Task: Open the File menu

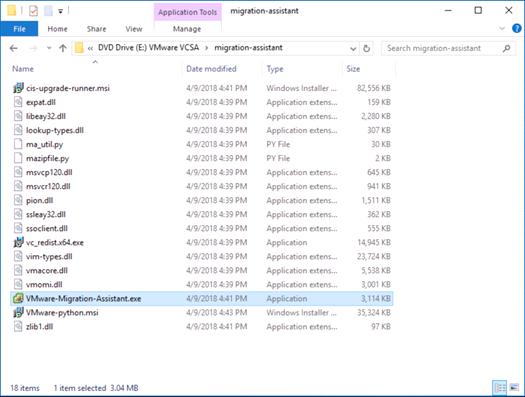Action: click(19, 29)
